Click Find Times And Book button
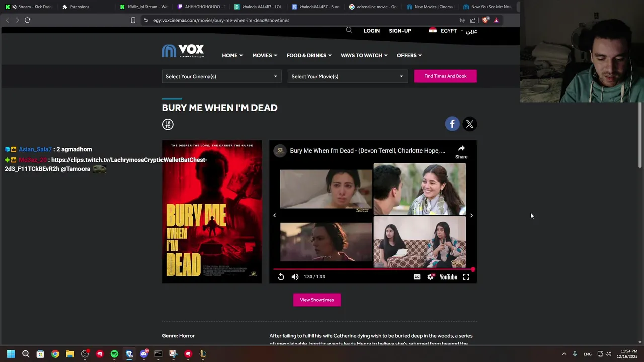Image resolution: width=644 pixels, height=362 pixels. pos(445,76)
